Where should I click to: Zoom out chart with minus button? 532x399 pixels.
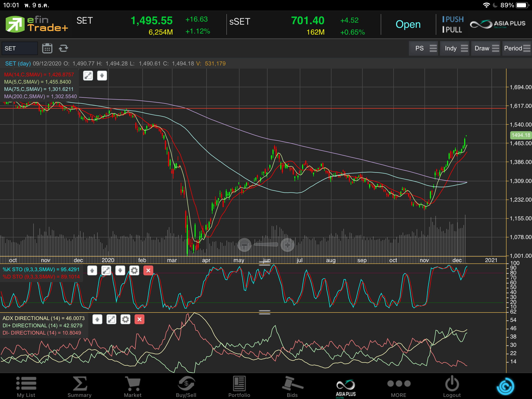(x=244, y=245)
